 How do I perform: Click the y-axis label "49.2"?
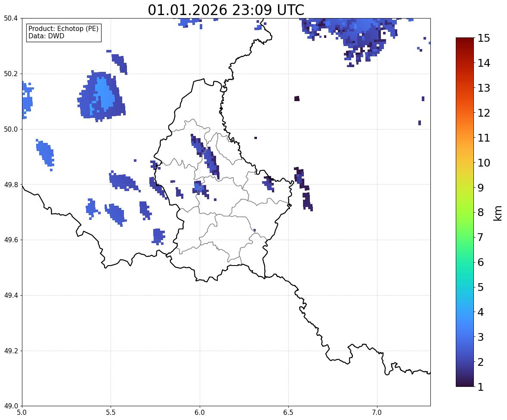11,351
